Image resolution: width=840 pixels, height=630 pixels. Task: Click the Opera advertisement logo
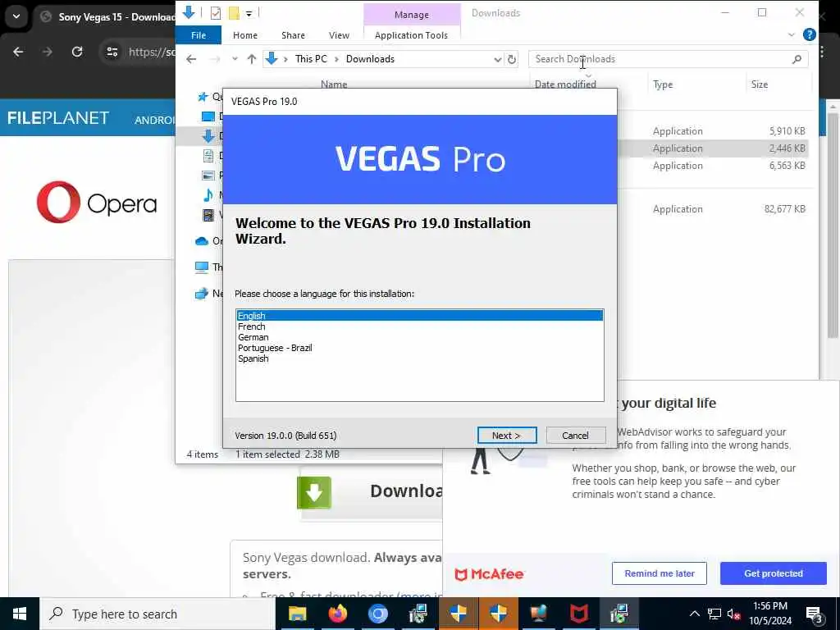click(x=97, y=202)
